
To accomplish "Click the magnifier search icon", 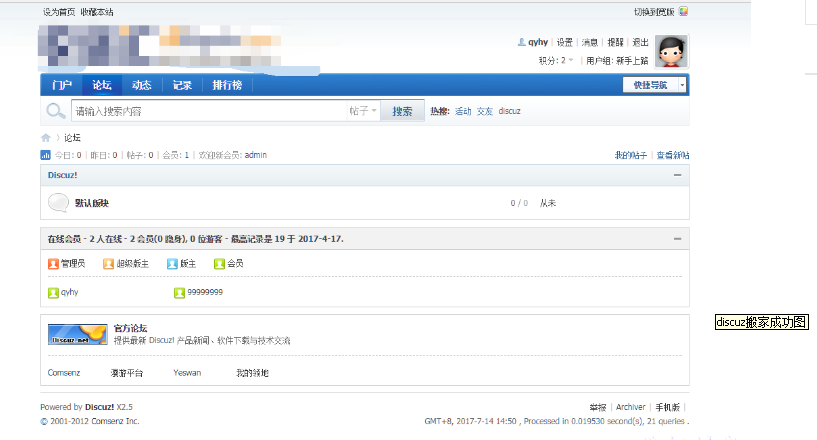I will [55, 111].
